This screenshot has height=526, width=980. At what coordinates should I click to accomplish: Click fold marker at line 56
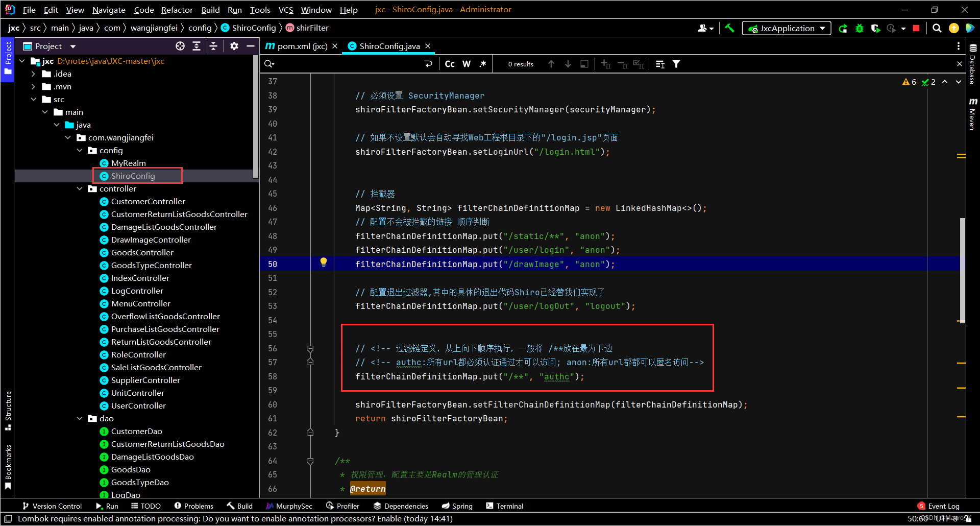(x=310, y=348)
